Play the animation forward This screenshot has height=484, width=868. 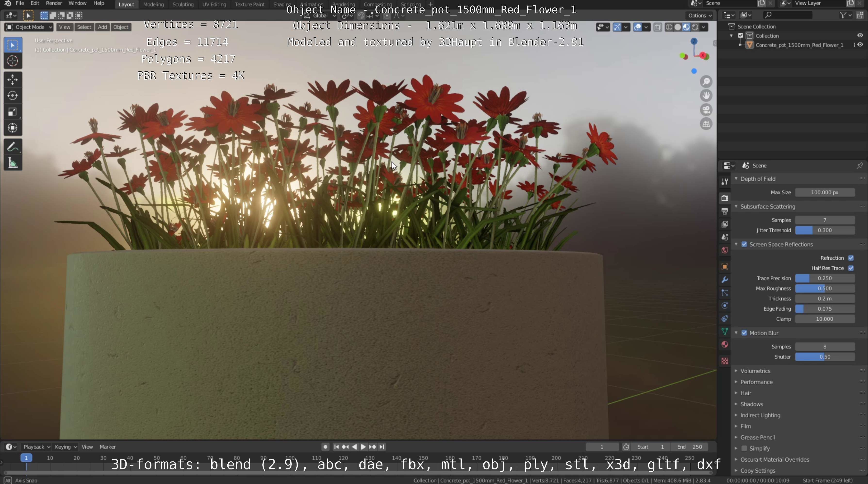click(x=363, y=447)
